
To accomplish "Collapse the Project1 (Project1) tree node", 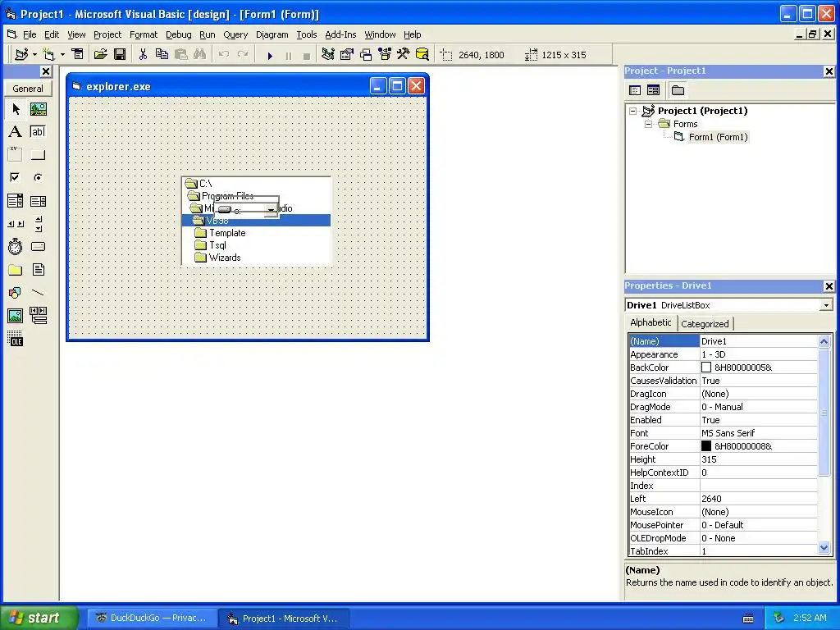I will [x=632, y=111].
